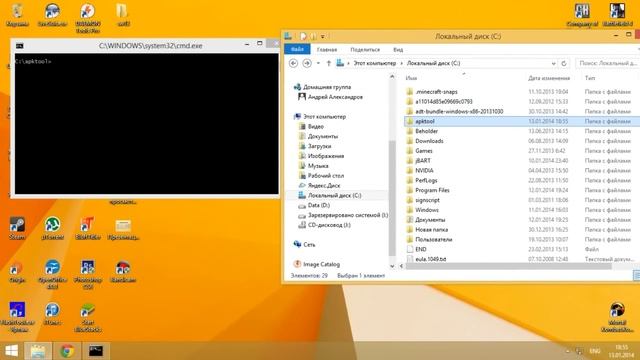Click the cmd.exe title bar icon
The height and width of the screenshot is (360, 640).
coord(19,46)
